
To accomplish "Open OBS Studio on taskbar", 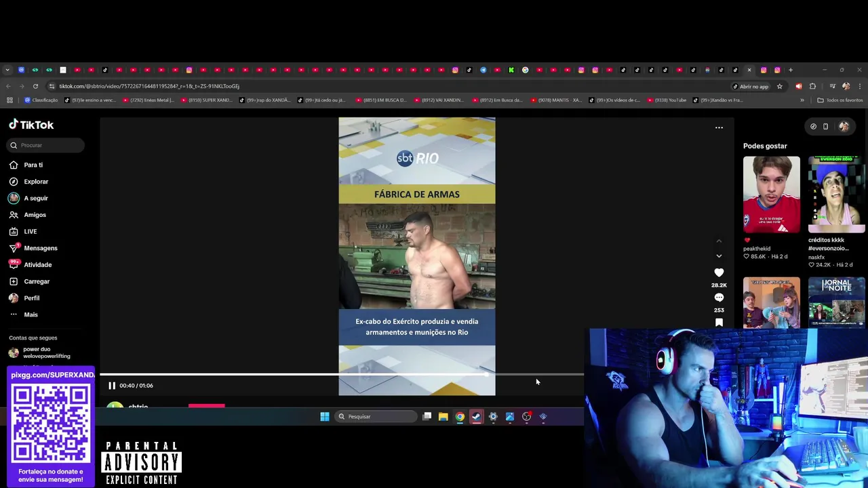I will pos(526,417).
